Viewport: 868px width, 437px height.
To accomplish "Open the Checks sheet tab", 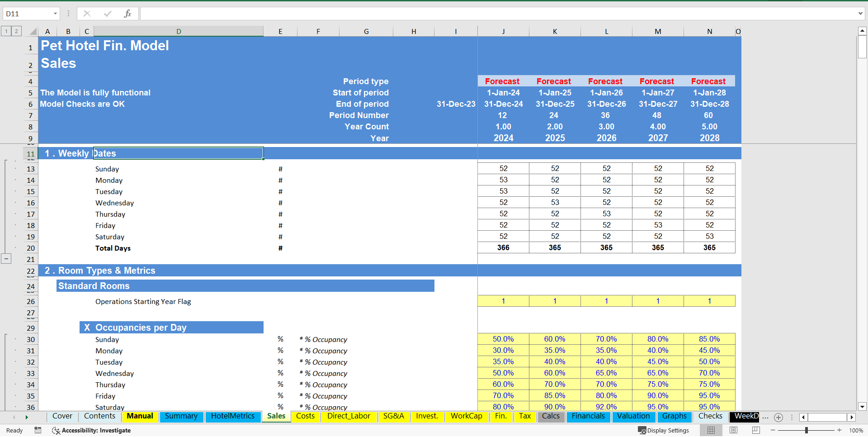I will (710, 416).
